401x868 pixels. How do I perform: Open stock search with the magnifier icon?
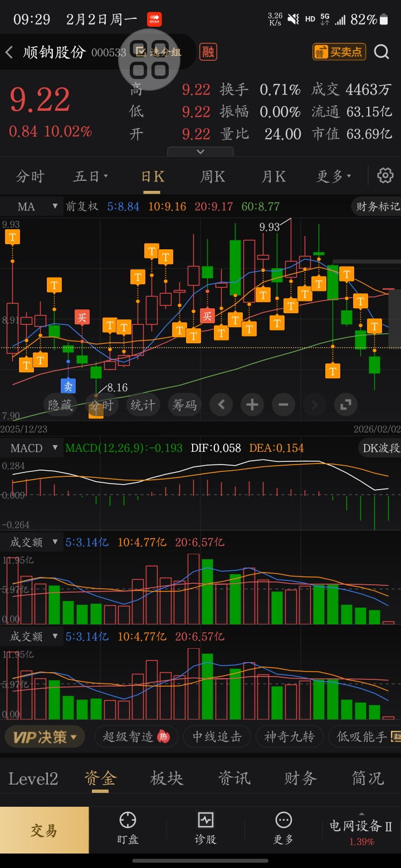(x=382, y=52)
